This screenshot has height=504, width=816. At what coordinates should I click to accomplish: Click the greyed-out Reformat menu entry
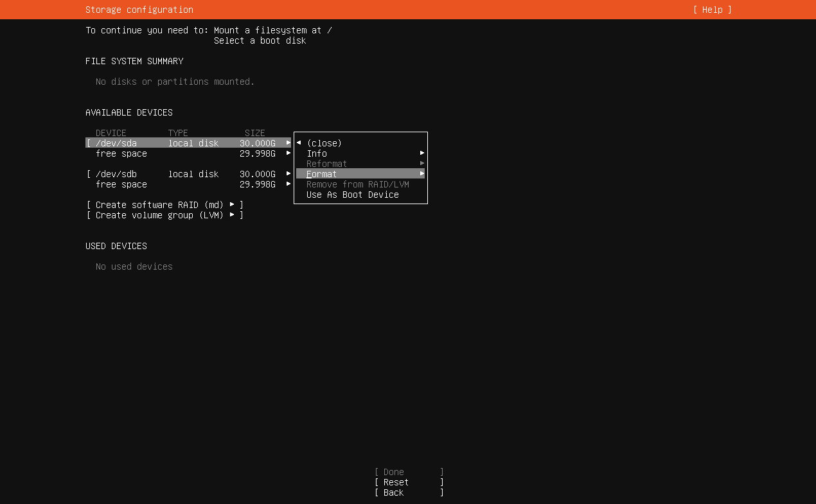tap(326, 164)
